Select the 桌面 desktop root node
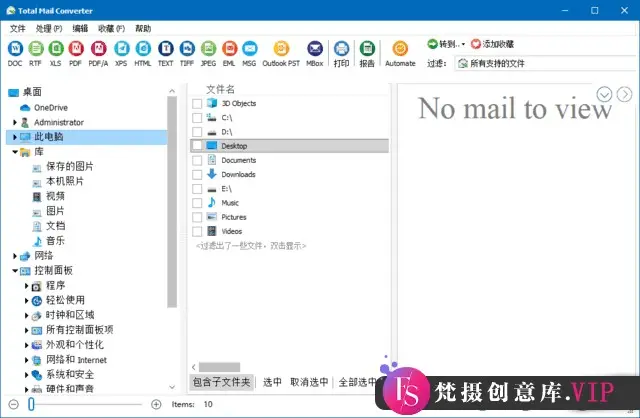Image resolution: width=640 pixels, height=418 pixels. tap(32, 92)
